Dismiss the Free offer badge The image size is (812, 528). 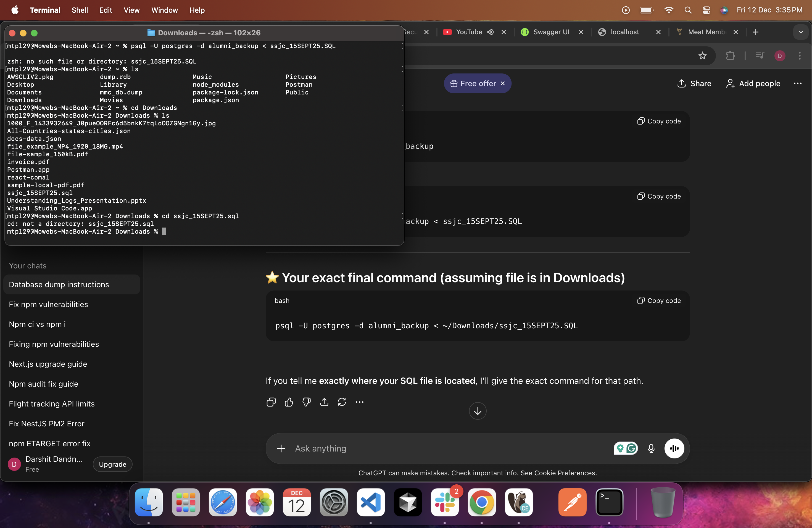(x=503, y=84)
